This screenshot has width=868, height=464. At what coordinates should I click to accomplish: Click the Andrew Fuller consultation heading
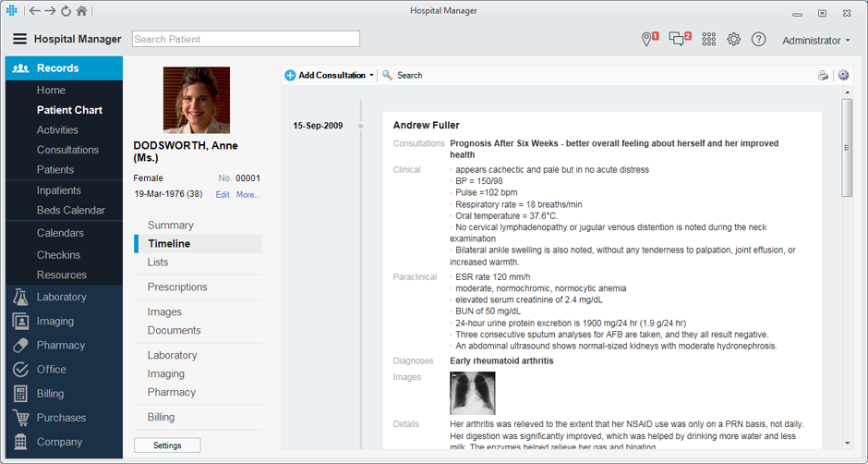pos(427,126)
